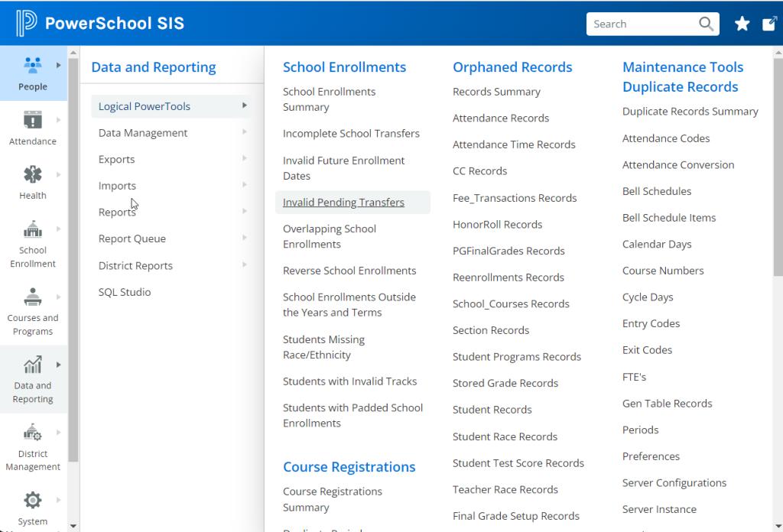The height and width of the screenshot is (532, 783).
Task: Open Students with Invalid Tracks link
Action: 349,381
